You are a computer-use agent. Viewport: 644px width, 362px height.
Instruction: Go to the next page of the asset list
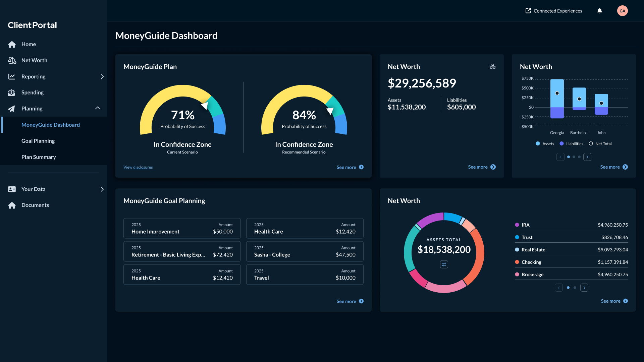pyautogui.click(x=584, y=288)
